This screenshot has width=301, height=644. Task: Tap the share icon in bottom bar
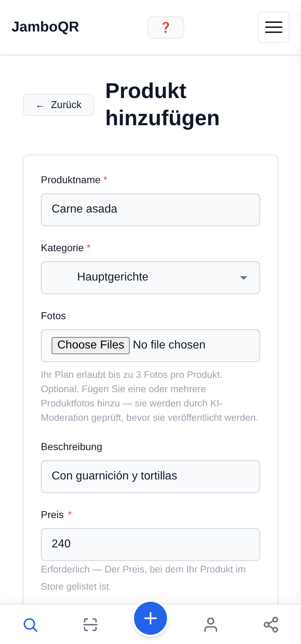coord(271,625)
